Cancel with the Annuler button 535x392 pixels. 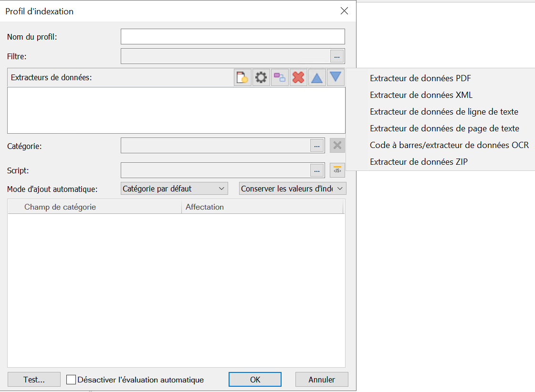tap(322, 380)
